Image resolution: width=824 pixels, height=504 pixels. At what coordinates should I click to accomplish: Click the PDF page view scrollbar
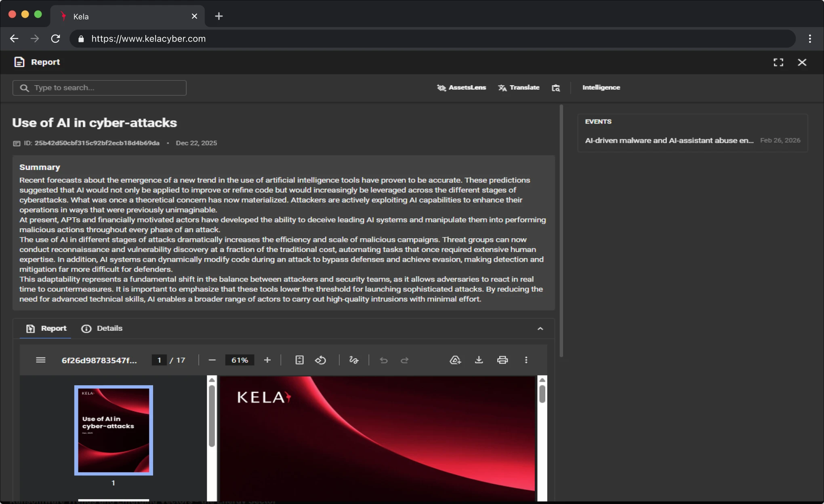pos(542,394)
